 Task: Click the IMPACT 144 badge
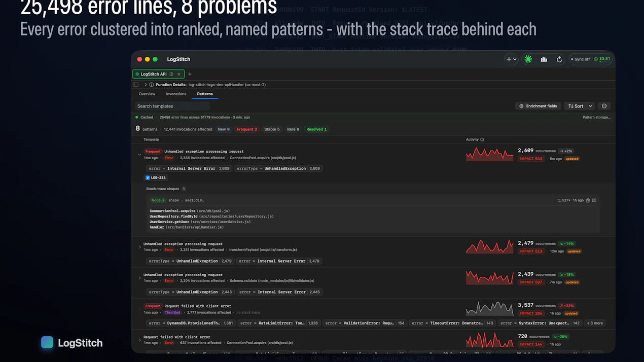pyautogui.click(x=531, y=344)
